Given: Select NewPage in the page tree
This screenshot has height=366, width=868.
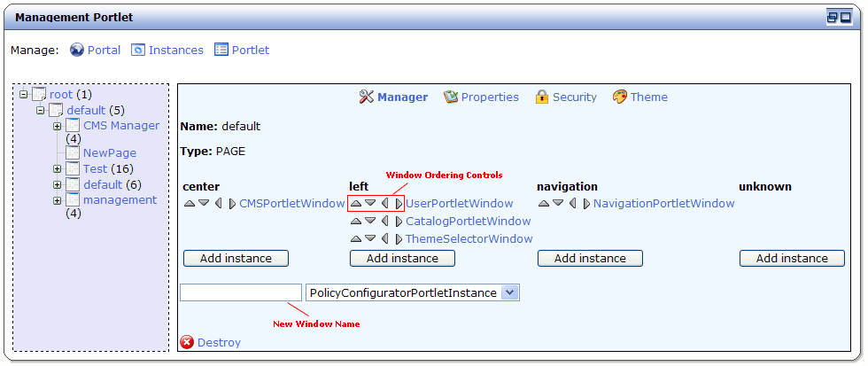Looking at the screenshot, I should [x=109, y=152].
